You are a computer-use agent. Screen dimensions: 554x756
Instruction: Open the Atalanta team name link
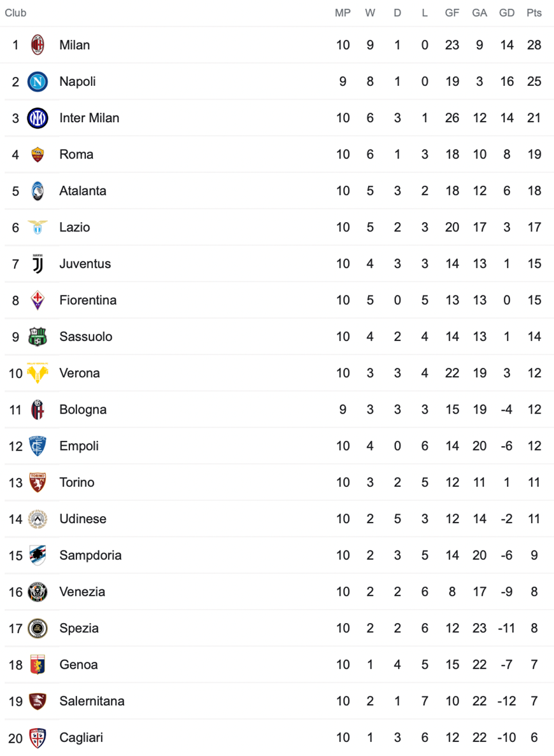(x=83, y=191)
